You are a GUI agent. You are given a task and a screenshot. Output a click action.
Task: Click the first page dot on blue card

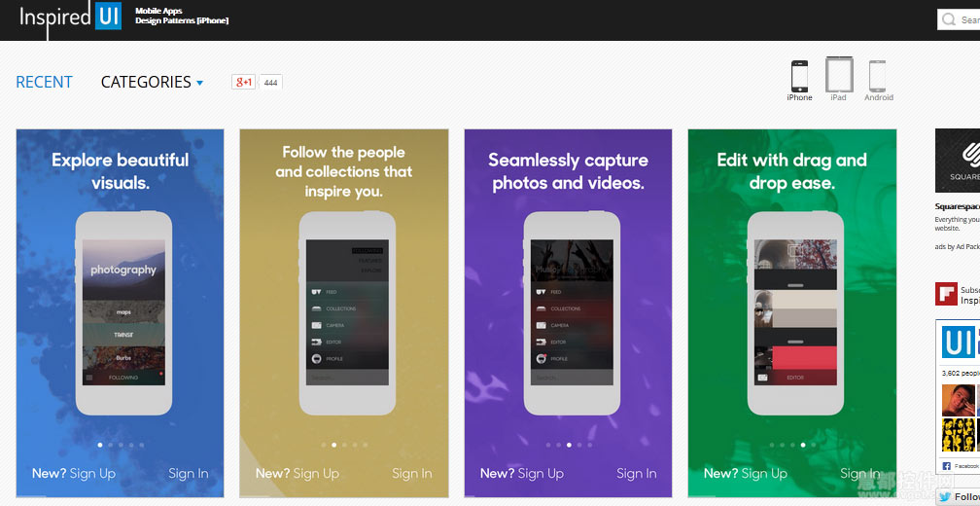pos(100,445)
